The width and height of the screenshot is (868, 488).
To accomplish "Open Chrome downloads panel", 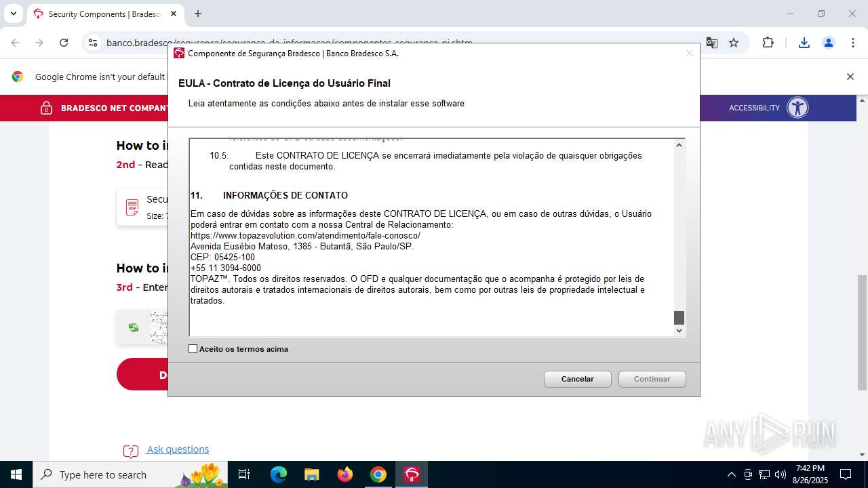I will pos(804,43).
